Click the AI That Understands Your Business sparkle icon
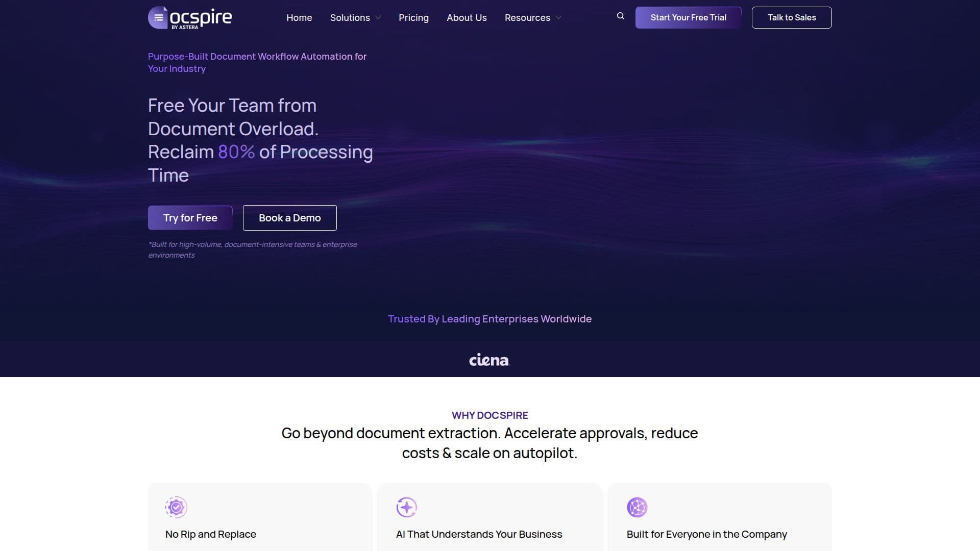Viewport: 980px width, 551px height. coord(407,507)
